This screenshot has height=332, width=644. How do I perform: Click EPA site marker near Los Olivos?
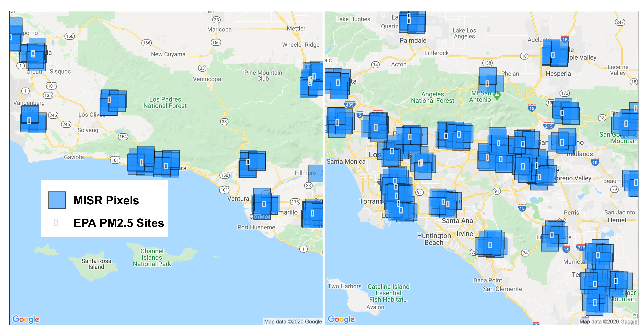(109, 100)
